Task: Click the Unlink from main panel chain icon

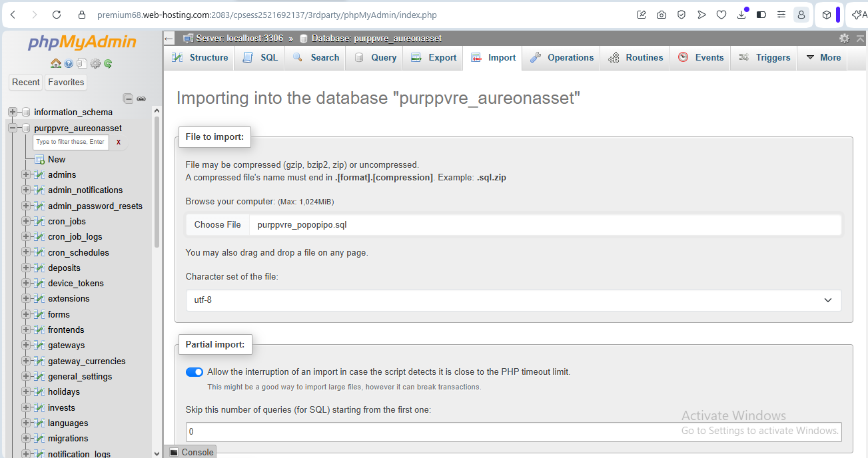Action: (x=141, y=99)
